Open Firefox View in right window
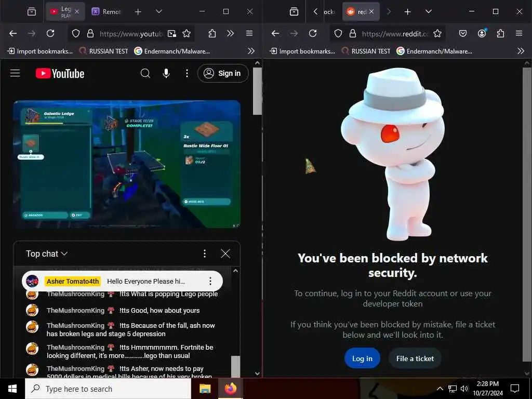This screenshot has width=532, height=399. point(294,11)
